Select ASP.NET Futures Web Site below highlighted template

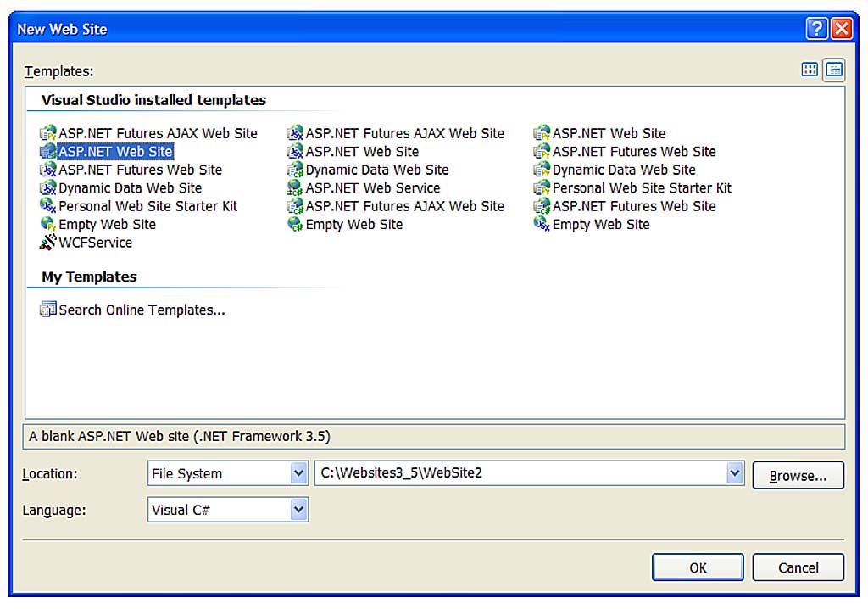pos(140,170)
